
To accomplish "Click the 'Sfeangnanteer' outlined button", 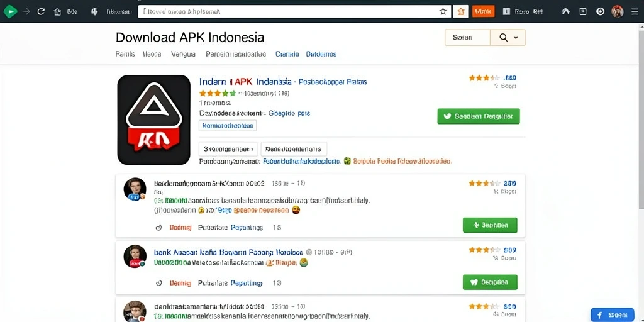I will [x=228, y=148].
